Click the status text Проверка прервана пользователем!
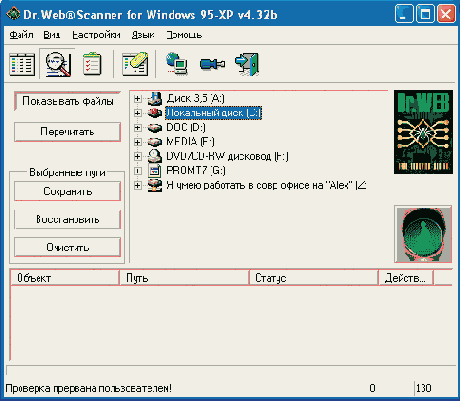Screen dimensions: 460x401 [89, 388]
